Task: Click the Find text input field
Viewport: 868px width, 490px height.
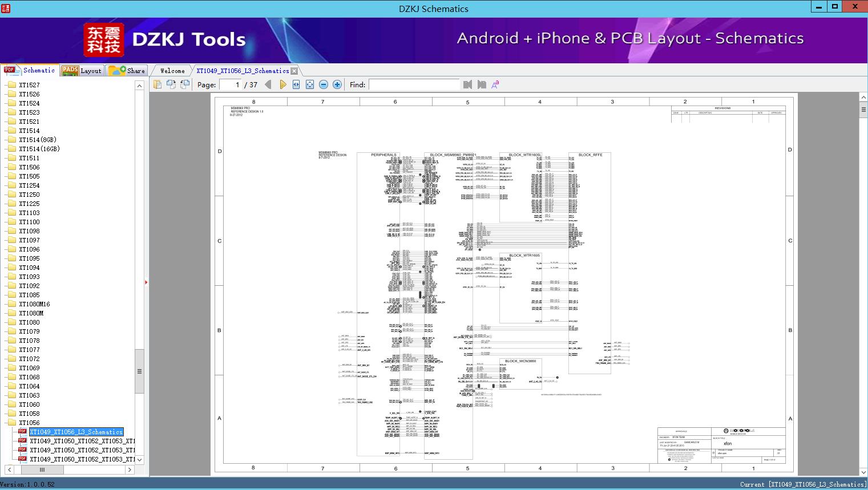Action: click(414, 84)
